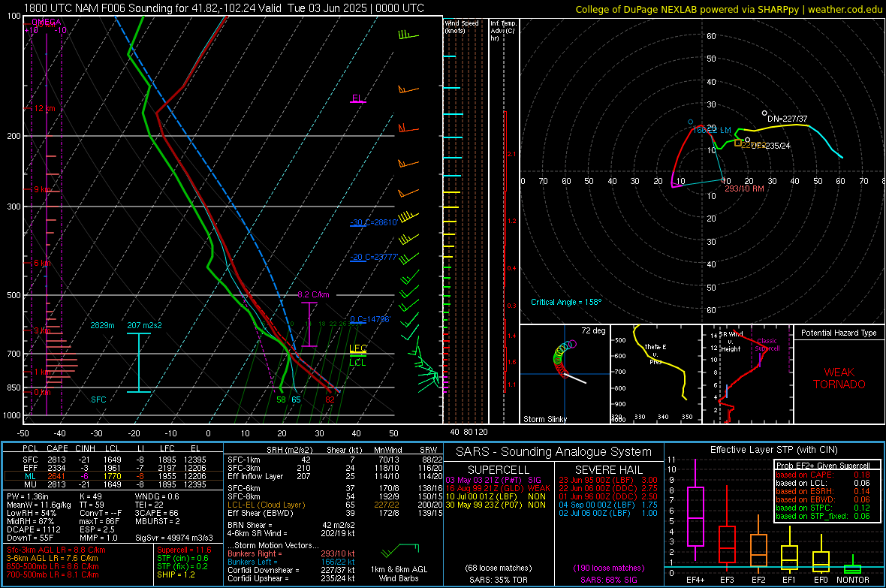
Task: Click the WEAK TORNADO hazard text
Action: [x=839, y=378]
